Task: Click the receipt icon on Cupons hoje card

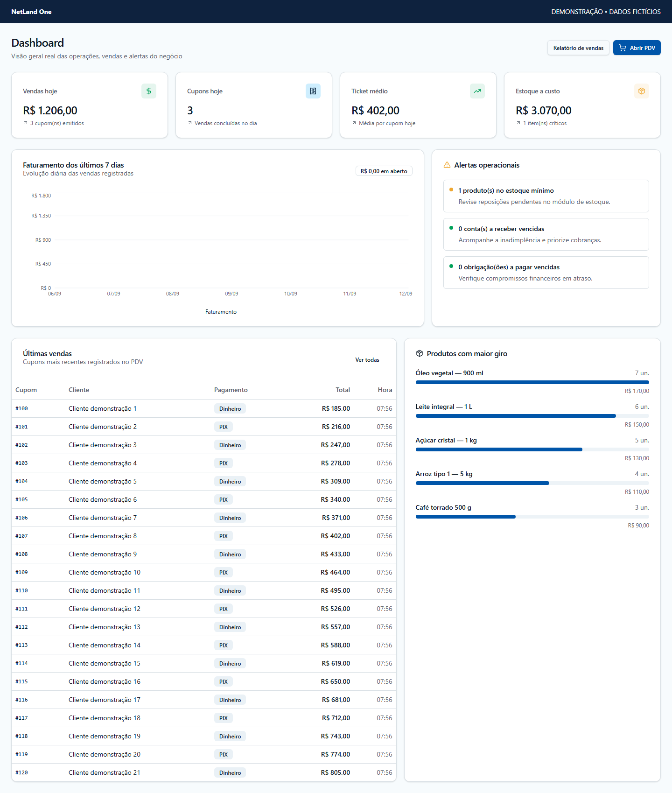Action: pyautogui.click(x=313, y=91)
